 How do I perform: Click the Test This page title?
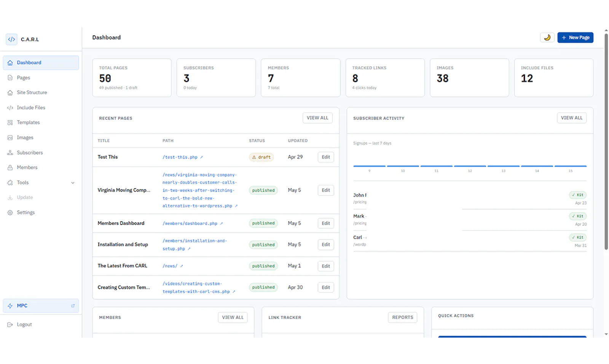(108, 157)
